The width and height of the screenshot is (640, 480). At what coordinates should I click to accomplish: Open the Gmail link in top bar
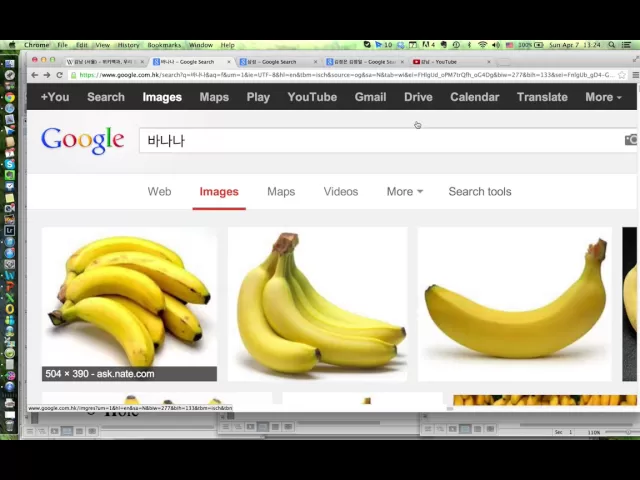coord(370,97)
